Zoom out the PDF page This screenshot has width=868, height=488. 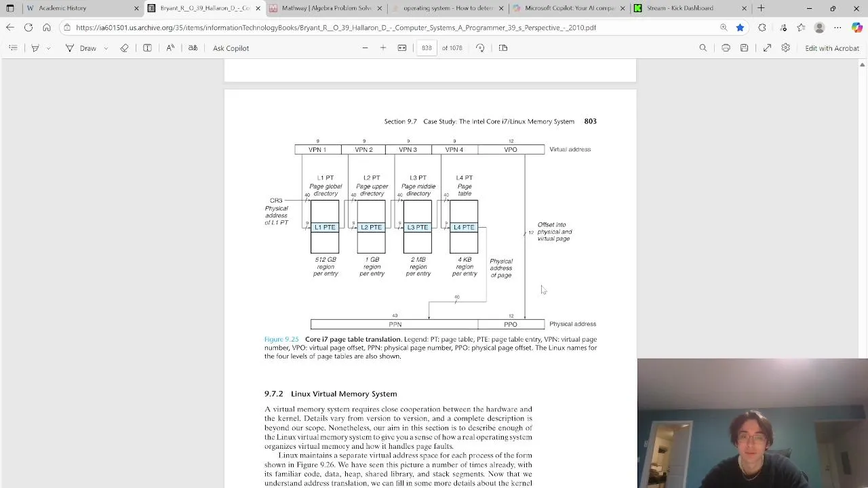coord(365,48)
